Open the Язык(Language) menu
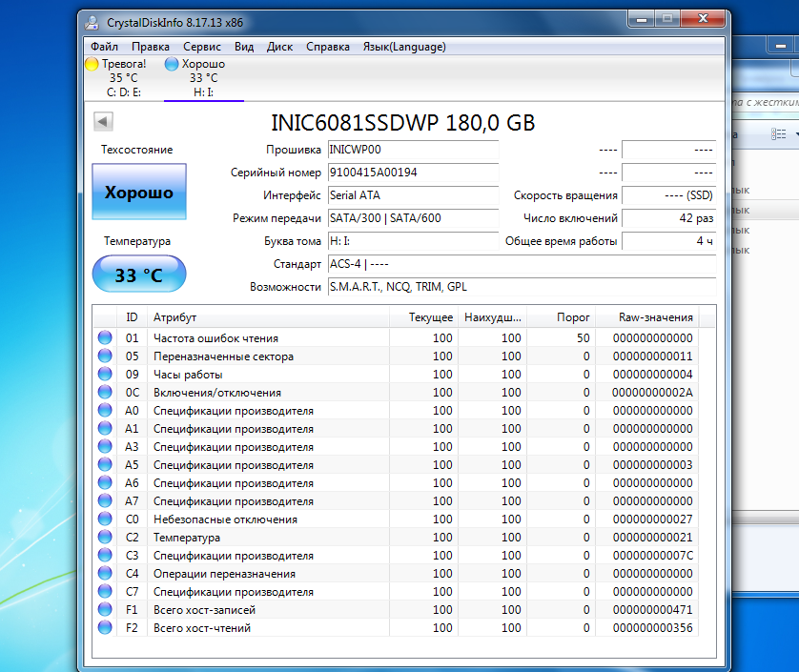 tap(404, 47)
